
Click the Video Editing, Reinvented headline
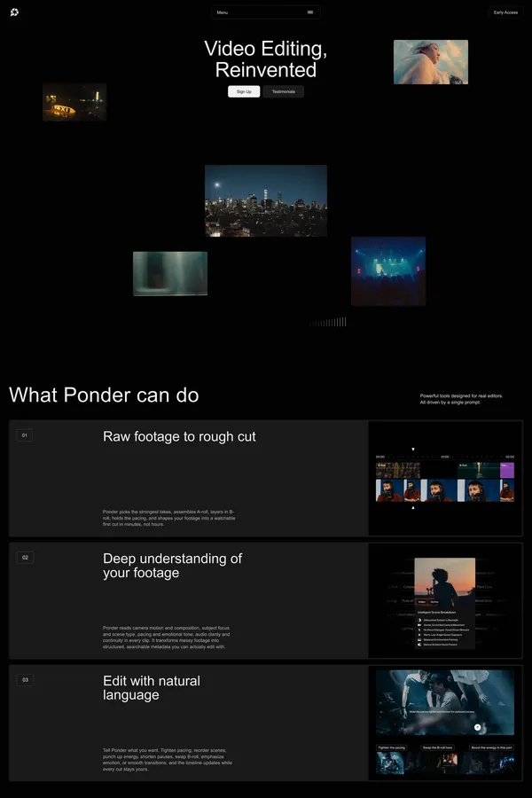click(266, 59)
